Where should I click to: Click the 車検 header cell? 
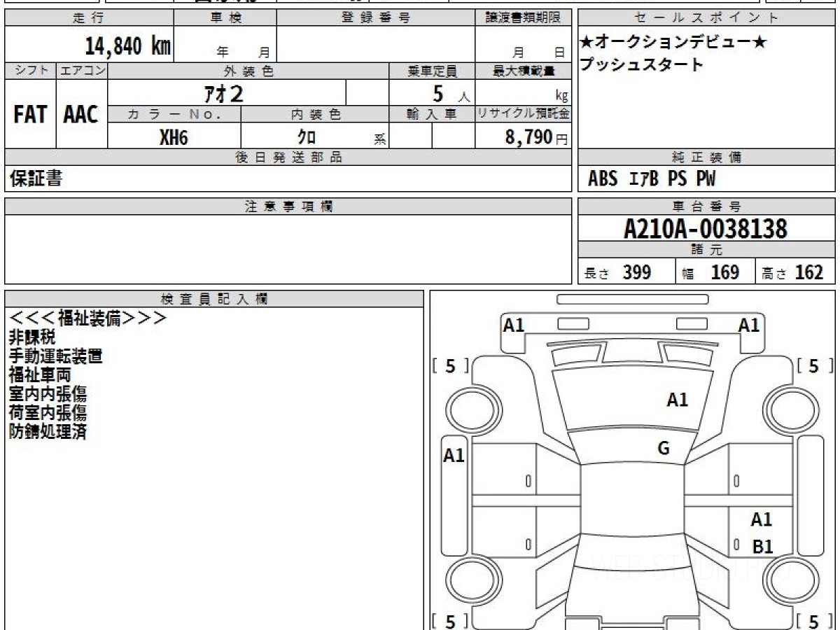click(x=225, y=18)
